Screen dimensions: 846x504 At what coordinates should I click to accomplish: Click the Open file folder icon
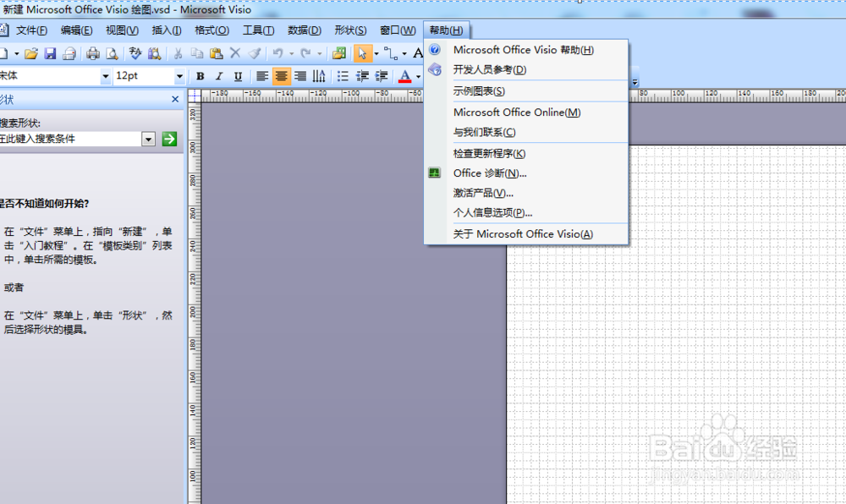coord(30,53)
